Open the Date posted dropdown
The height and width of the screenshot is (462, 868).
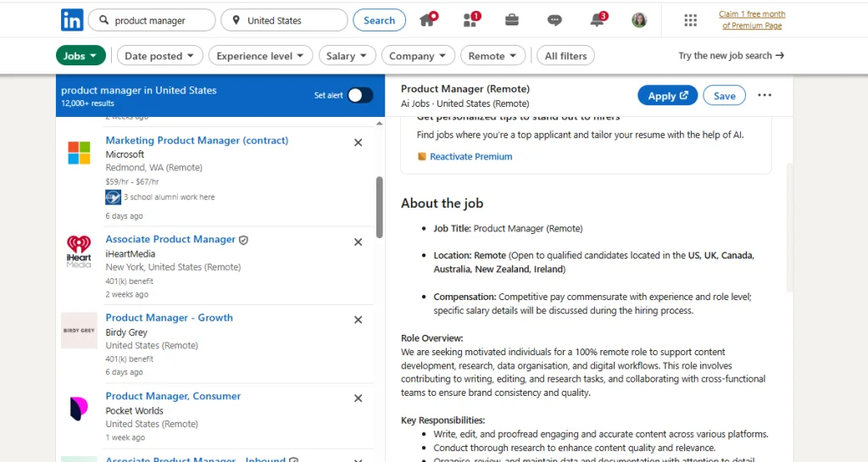tap(159, 55)
